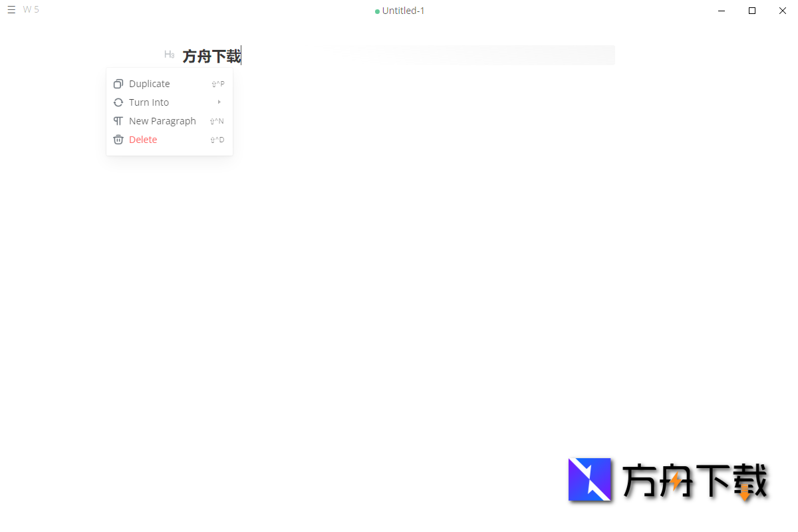798x532 pixels.
Task: Click the New Paragraph pilcrow icon
Action: pyautogui.click(x=118, y=120)
